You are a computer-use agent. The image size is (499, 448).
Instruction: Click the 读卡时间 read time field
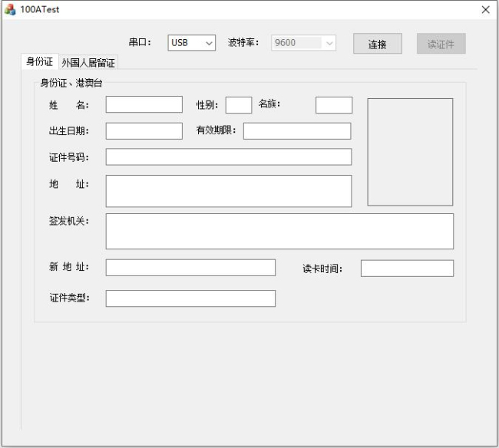(x=407, y=268)
